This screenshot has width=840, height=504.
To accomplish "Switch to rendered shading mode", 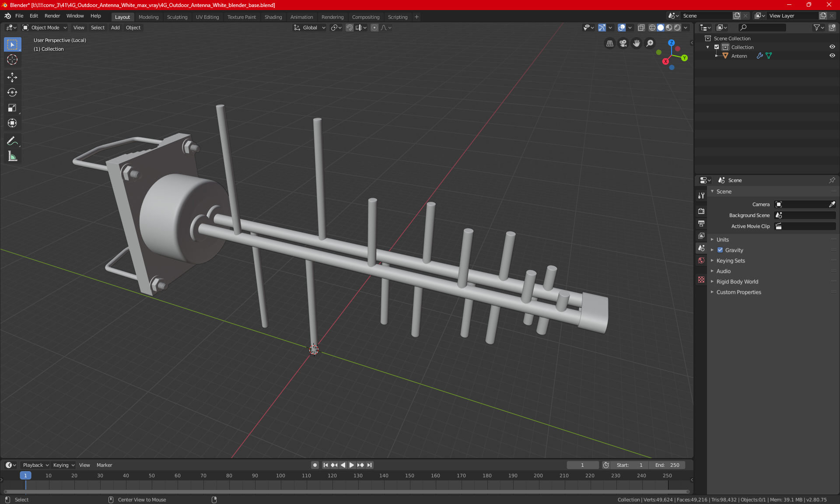I will (677, 28).
